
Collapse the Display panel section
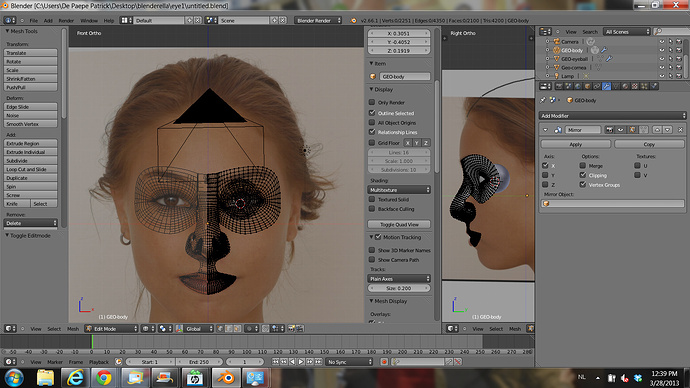tap(371, 89)
